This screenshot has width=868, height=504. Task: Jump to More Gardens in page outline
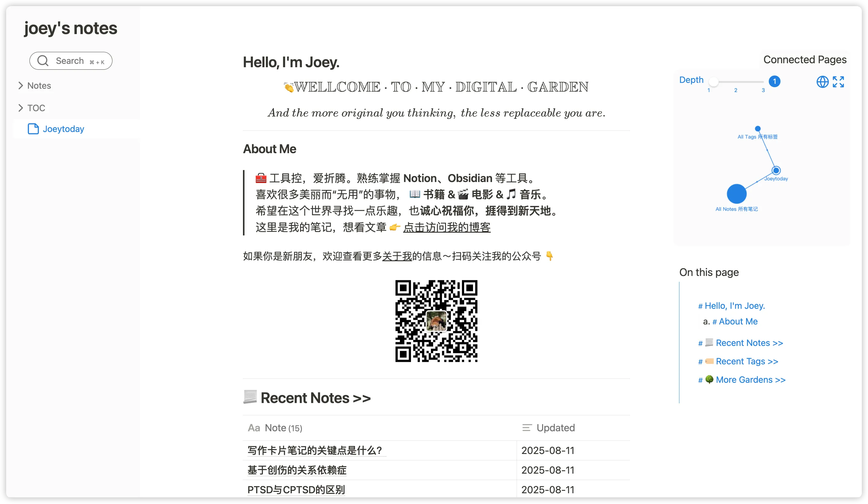click(x=750, y=380)
